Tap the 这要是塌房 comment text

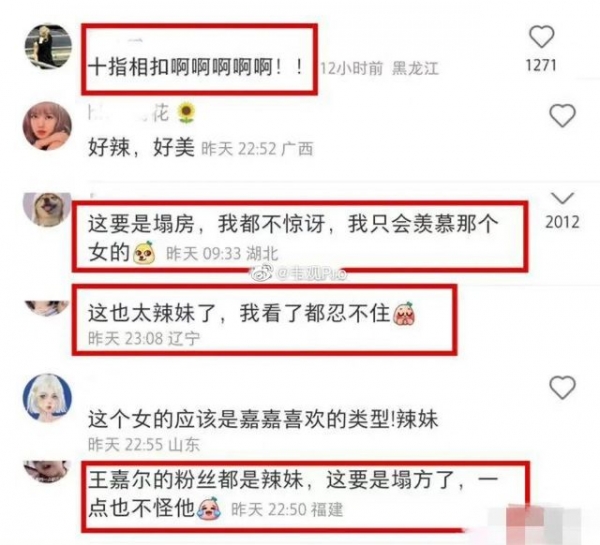coord(293,237)
